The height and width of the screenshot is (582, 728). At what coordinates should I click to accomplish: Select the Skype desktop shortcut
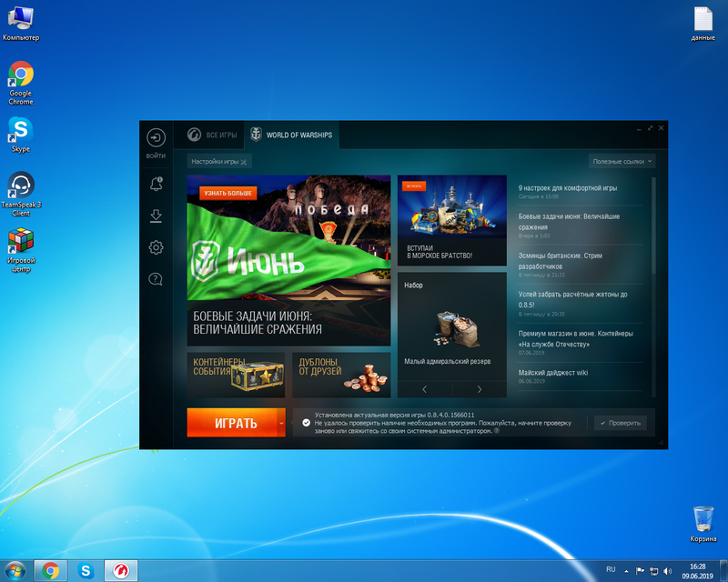[21, 135]
